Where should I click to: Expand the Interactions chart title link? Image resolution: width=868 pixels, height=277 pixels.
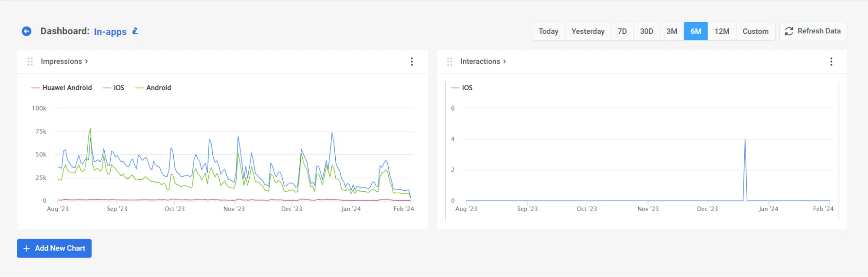pos(483,62)
